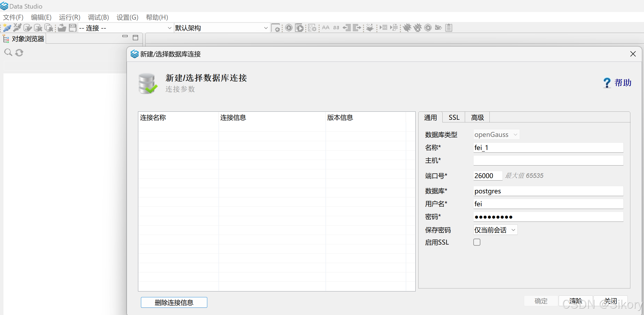Click the triangle-and-lines toolbar icon
Viewport: 644px width, 315px height.
[384, 28]
